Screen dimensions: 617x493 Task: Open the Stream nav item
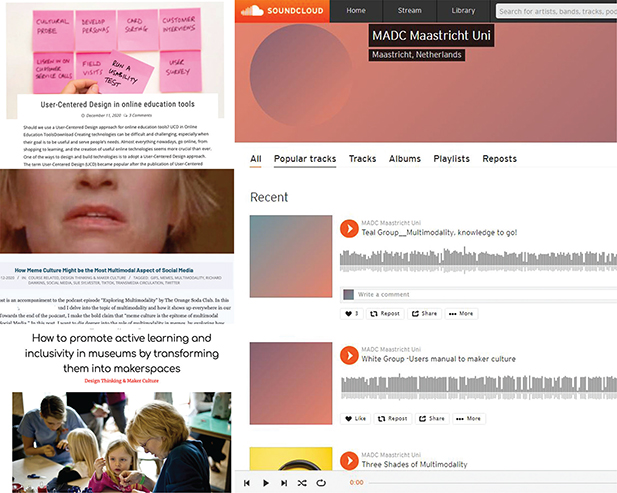click(409, 11)
